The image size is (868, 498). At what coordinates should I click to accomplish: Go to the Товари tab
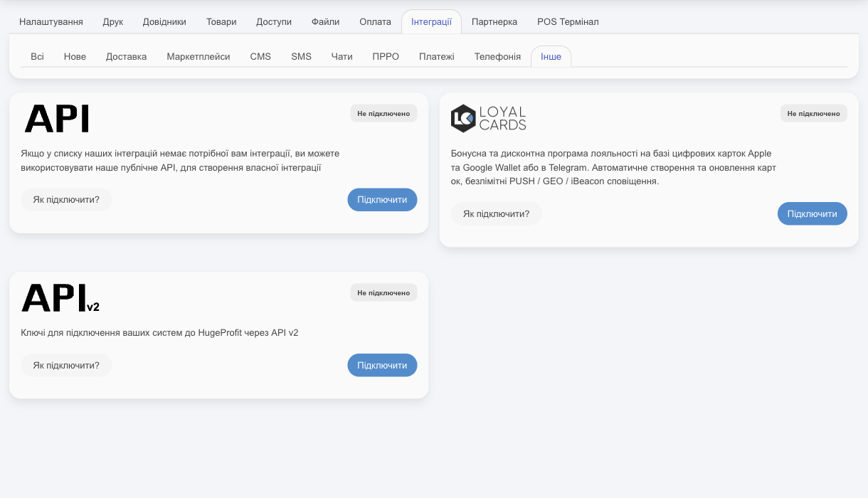[x=221, y=22]
